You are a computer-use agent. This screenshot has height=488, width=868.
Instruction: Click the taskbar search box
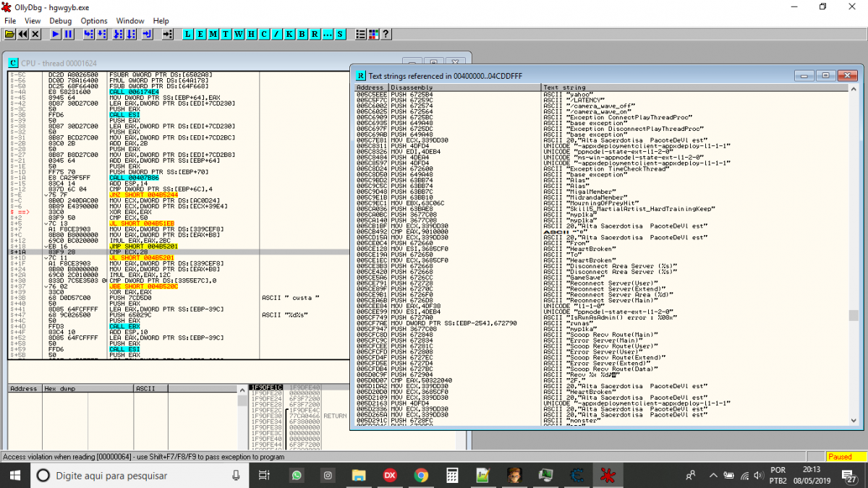pyautogui.click(x=141, y=475)
